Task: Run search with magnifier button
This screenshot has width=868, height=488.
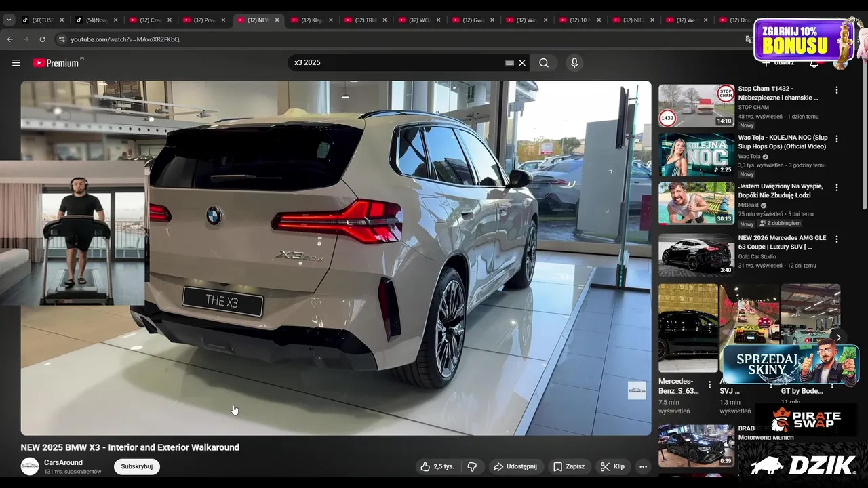Action: click(544, 63)
